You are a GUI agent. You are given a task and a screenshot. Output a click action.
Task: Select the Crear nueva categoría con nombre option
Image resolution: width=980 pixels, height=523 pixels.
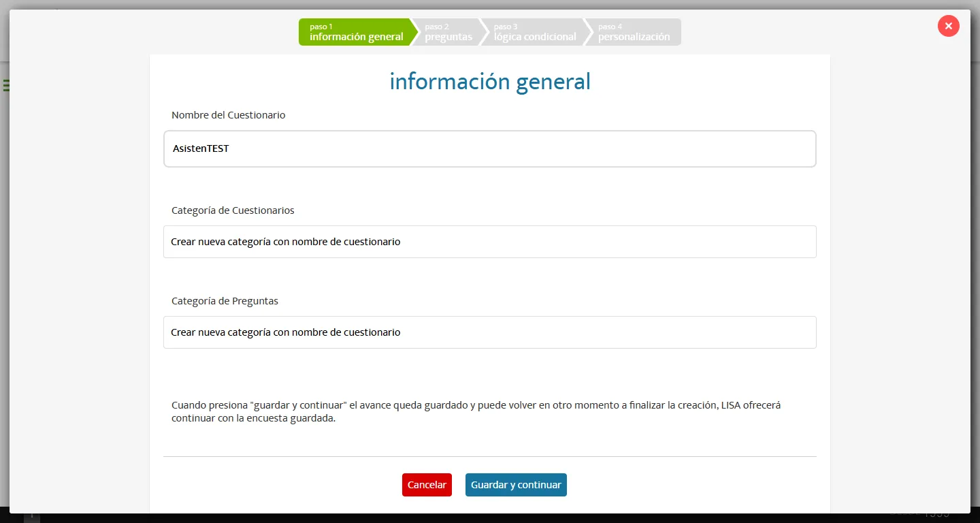click(489, 242)
